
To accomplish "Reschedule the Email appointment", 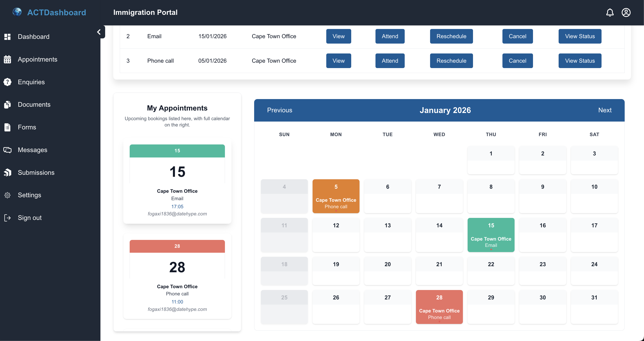I will click(x=451, y=36).
